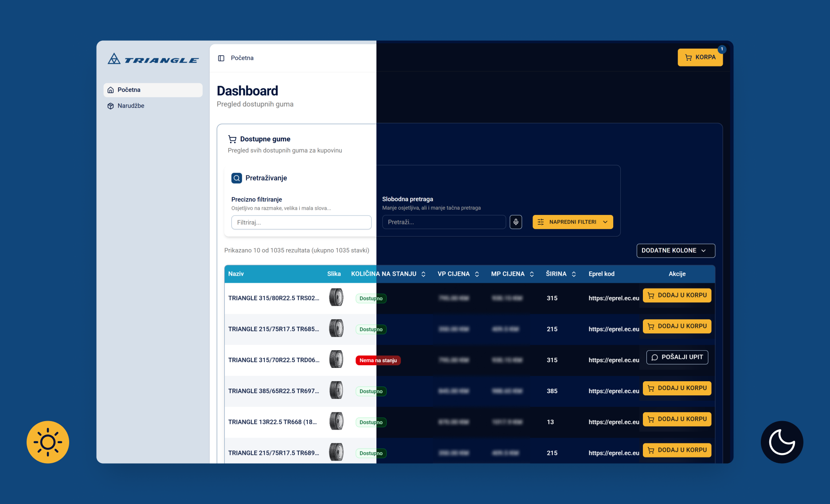Click the Nema na stanju status badge
The height and width of the screenshot is (504, 830).
tap(378, 360)
